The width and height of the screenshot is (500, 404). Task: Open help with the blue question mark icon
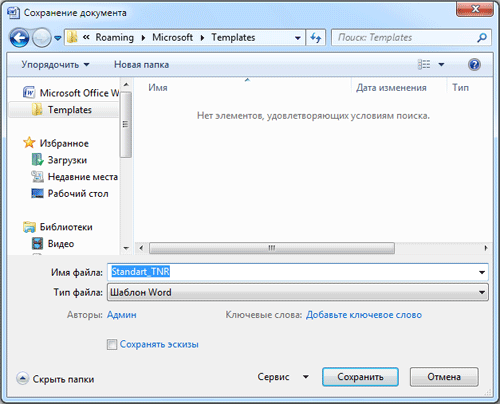click(474, 64)
